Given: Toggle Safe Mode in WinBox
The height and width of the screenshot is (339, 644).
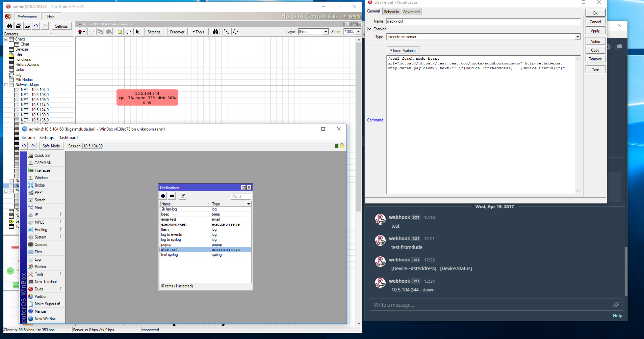Looking at the screenshot, I should 51,146.
